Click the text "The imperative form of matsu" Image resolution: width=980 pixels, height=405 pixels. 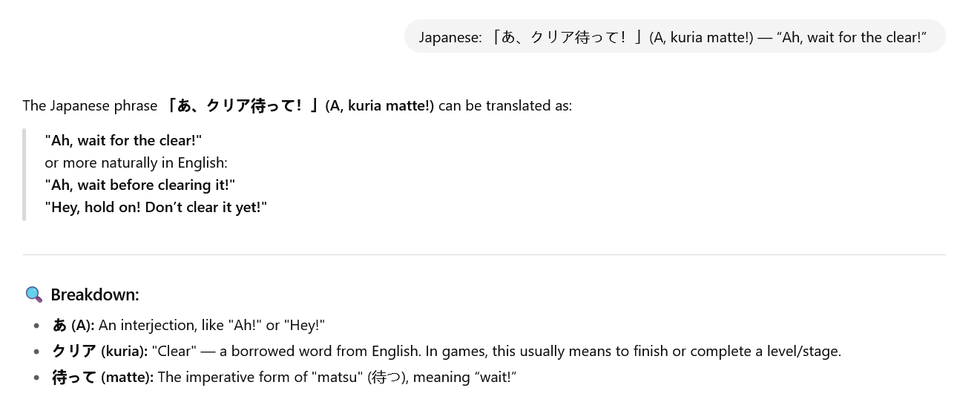pyautogui.click(x=260, y=377)
